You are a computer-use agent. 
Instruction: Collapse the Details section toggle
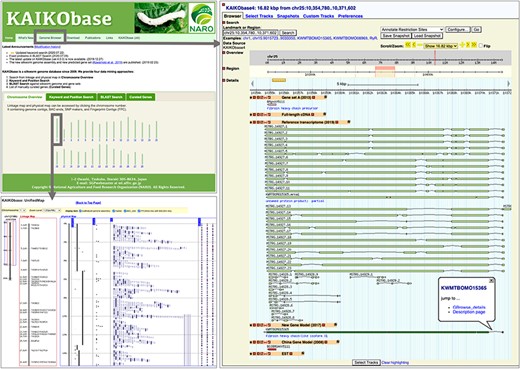(x=224, y=80)
